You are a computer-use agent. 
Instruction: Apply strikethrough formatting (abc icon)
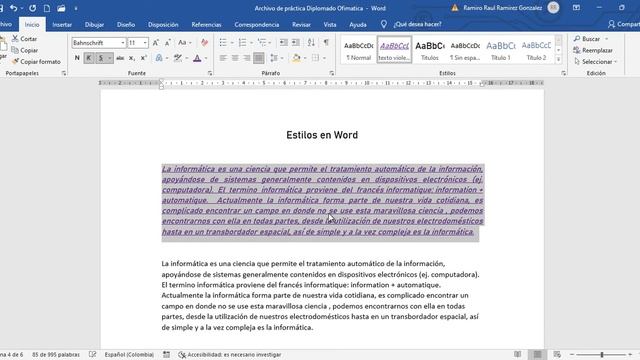click(120, 58)
